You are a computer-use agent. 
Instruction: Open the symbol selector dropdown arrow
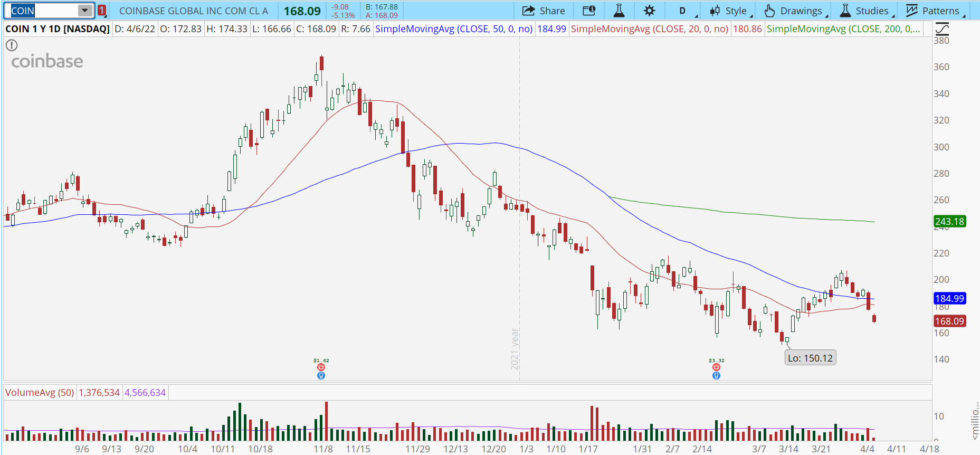(84, 11)
